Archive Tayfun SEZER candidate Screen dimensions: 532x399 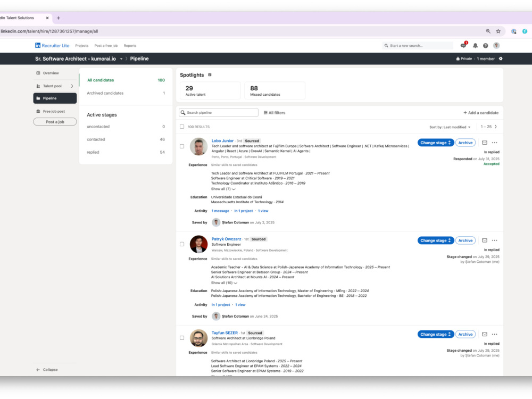coord(465,335)
